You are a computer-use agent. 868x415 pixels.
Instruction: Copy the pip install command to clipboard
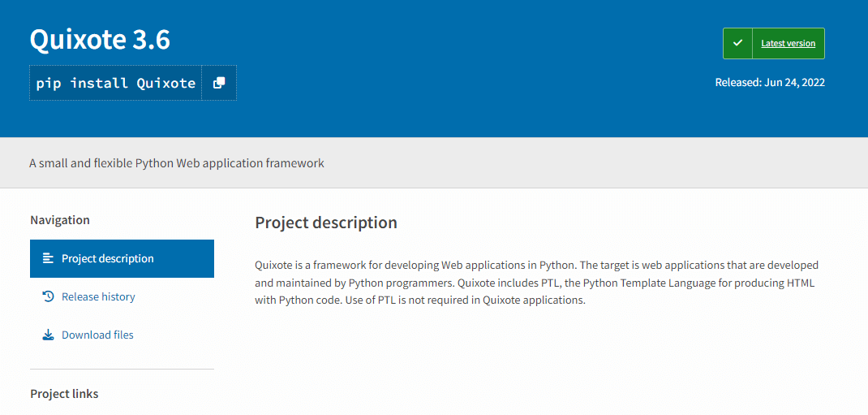click(x=219, y=83)
